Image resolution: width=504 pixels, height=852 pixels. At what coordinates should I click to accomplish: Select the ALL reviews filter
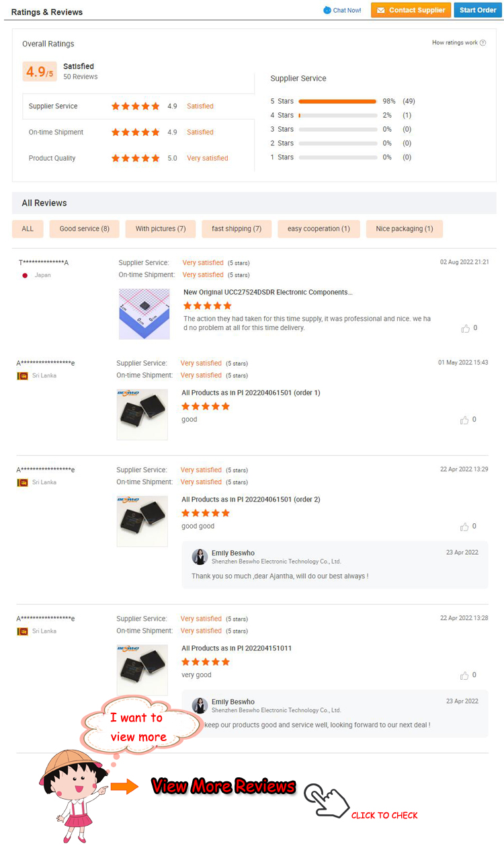[x=28, y=229]
